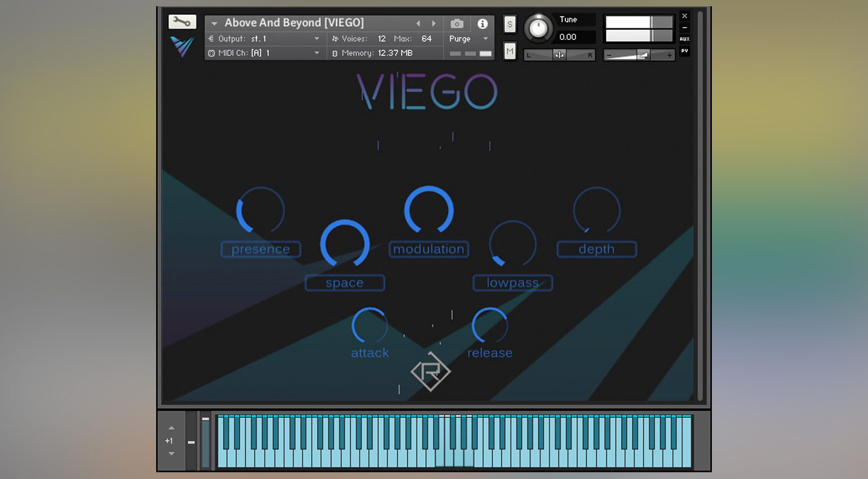This screenshot has height=479, width=868.
Task: Click the pan L/R slider
Action: (559, 55)
